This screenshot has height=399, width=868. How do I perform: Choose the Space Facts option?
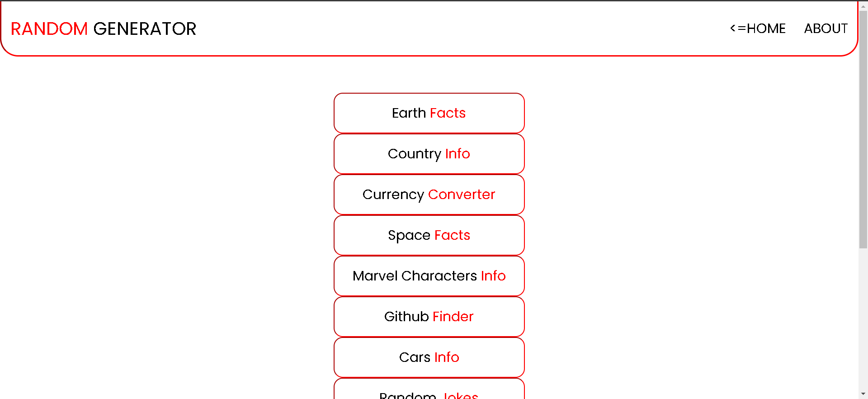pos(429,235)
